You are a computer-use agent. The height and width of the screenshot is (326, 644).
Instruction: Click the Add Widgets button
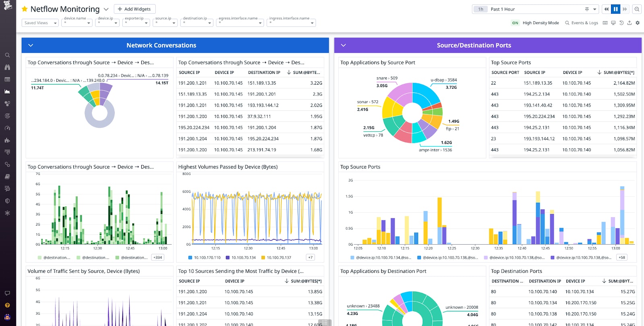[134, 9]
